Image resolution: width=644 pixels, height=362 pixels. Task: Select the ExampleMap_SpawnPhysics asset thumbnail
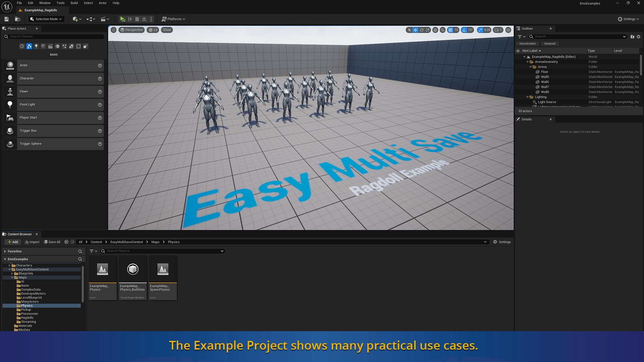point(163,269)
